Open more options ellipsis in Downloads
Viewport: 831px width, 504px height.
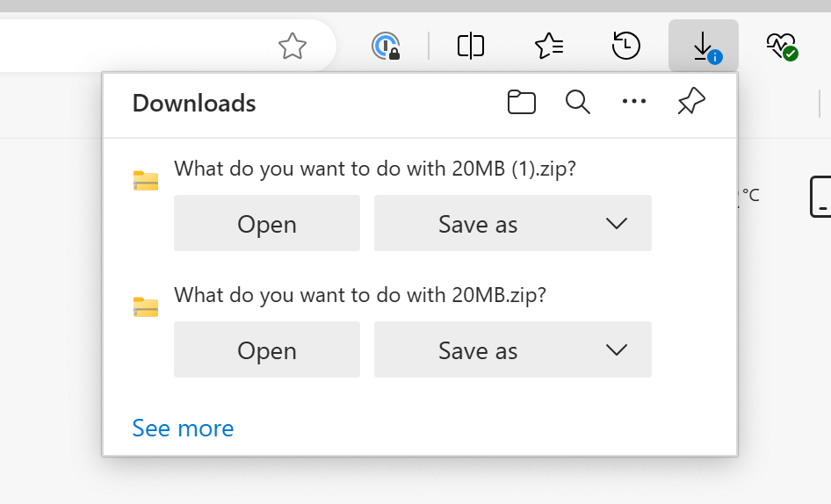coord(634,101)
